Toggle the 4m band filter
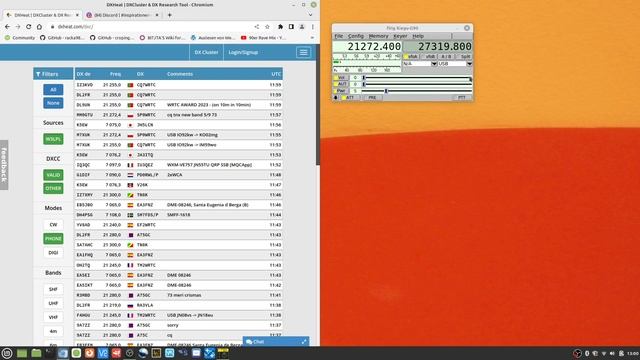Viewport: 640px width, 360px height. click(x=53, y=331)
